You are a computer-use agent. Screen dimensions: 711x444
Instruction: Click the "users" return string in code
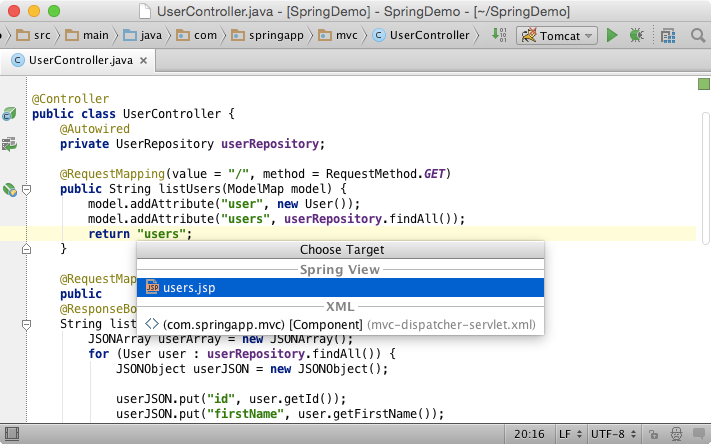click(161, 234)
